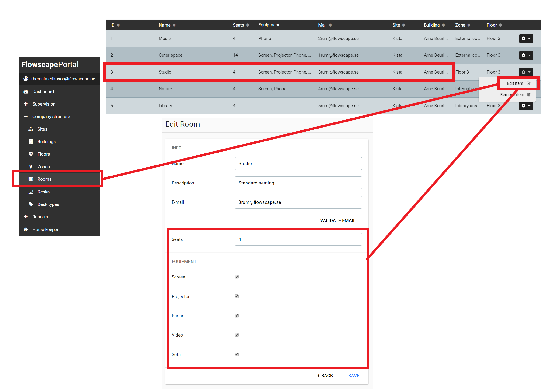Sort rooms by Mail column arrows
This screenshot has height=392, width=549.
(330, 25)
